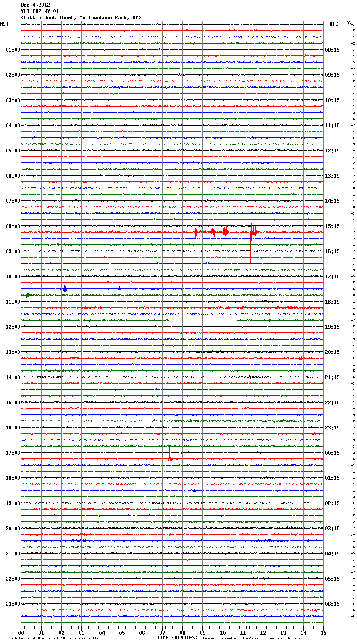This screenshot has width=357, height=644.
Task: Select the 08:00 MST time label
Action: pyautogui.click(x=13, y=226)
